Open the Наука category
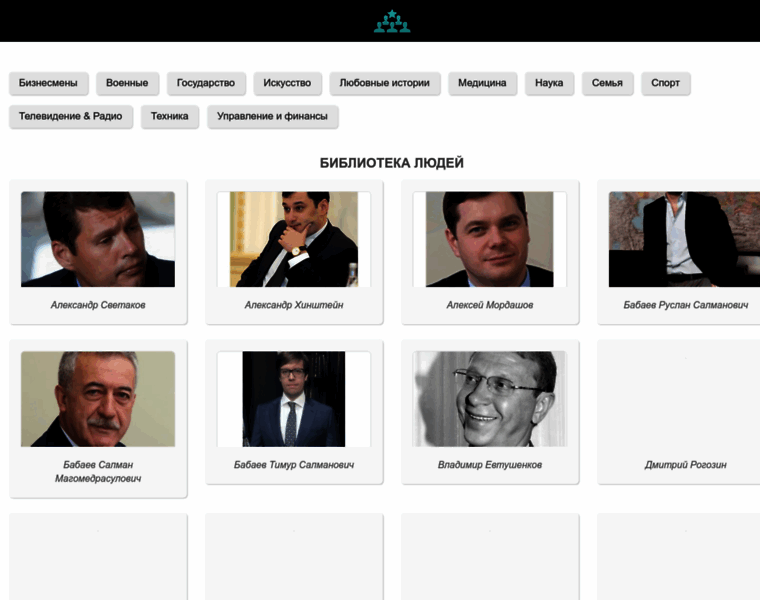Image resolution: width=760 pixels, height=600 pixels. (549, 83)
